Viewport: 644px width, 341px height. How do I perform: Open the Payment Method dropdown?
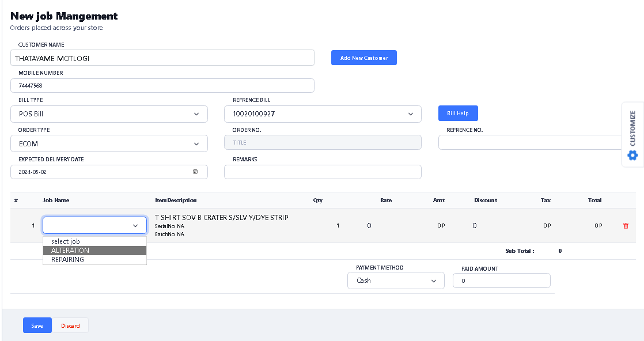(396, 281)
